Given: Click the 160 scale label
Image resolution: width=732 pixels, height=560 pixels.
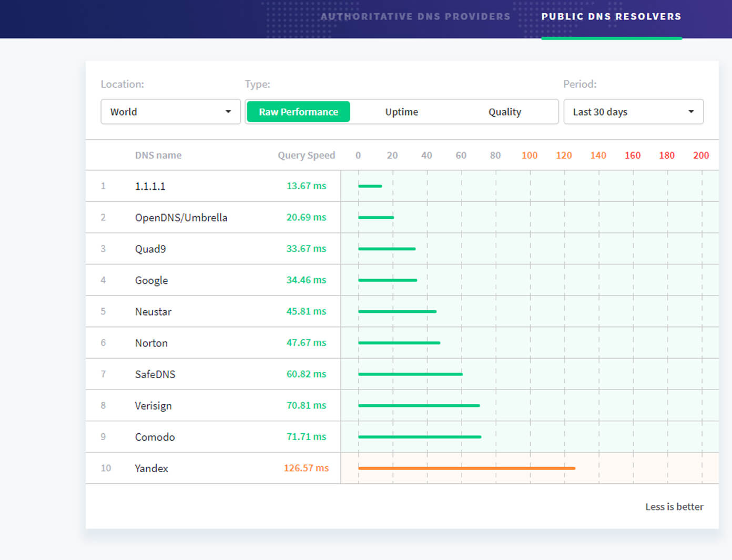Looking at the screenshot, I should pyautogui.click(x=633, y=155).
